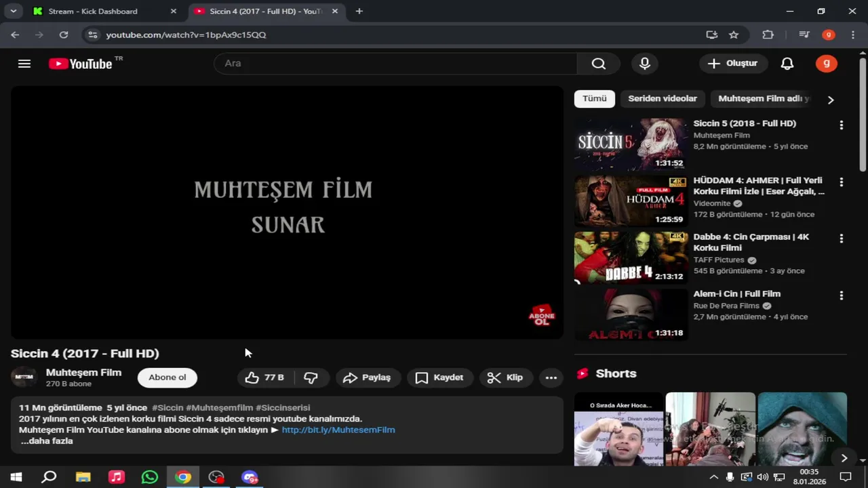This screenshot has width=868, height=488.
Task: Open the YouTube hamburger guide menu
Action: [x=24, y=64]
